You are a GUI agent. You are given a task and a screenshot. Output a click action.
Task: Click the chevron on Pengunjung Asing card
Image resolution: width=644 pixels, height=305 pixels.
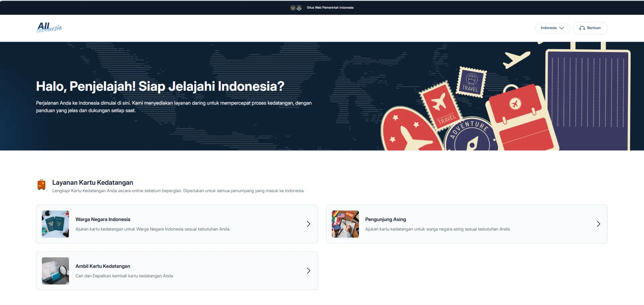[x=598, y=224]
